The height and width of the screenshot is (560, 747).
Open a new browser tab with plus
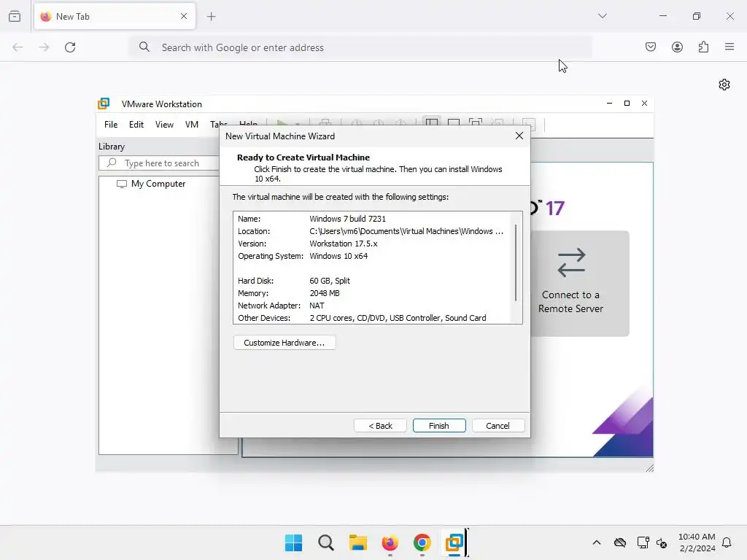211,17
